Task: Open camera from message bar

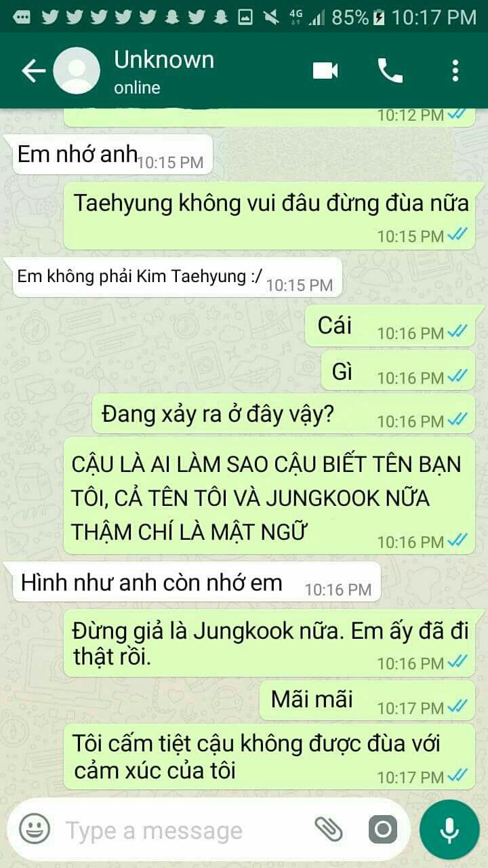Action: tap(383, 829)
